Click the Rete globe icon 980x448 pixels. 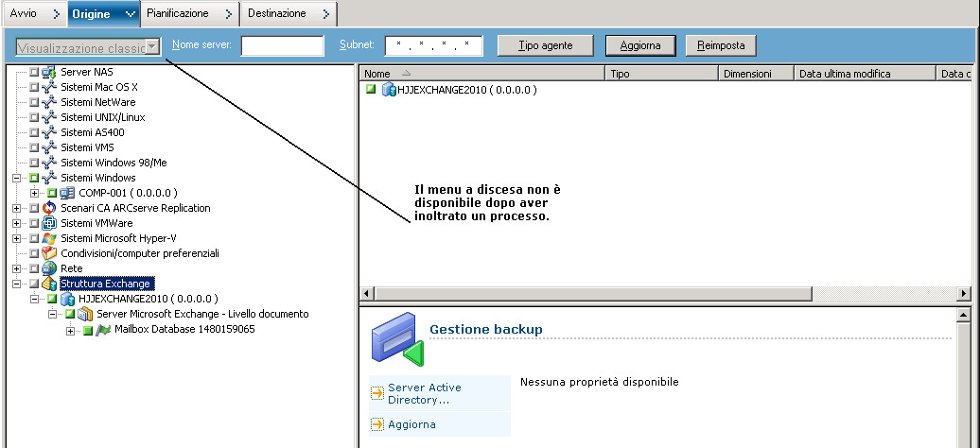(49, 268)
